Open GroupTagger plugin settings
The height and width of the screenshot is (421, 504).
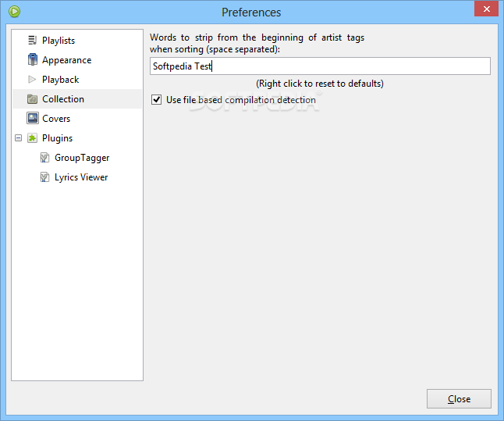[x=82, y=158]
